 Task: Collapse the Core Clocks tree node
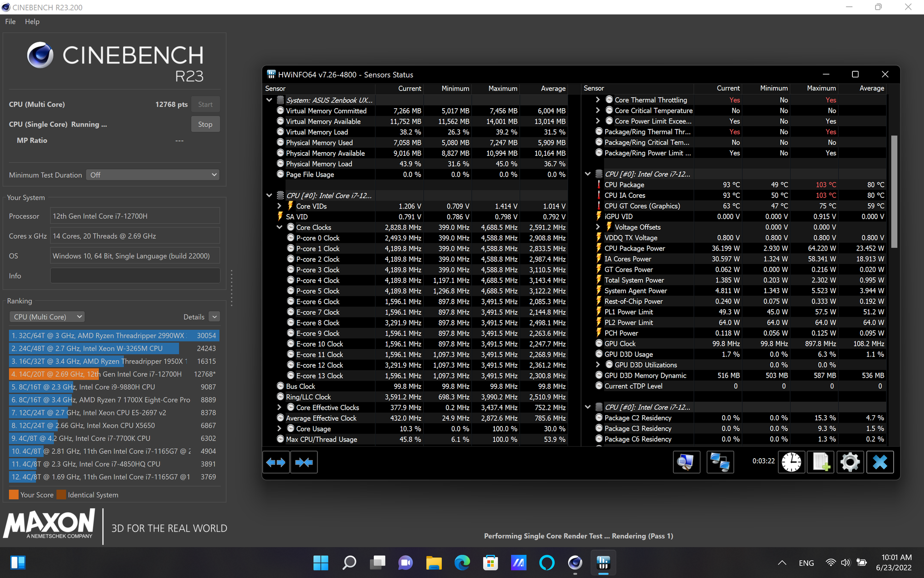[279, 228]
